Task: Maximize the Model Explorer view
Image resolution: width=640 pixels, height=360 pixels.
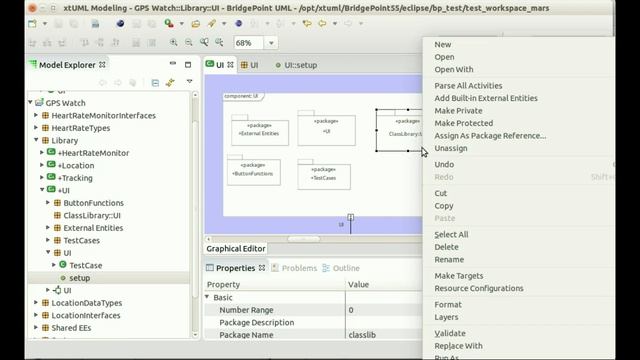Action: (x=188, y=64)
